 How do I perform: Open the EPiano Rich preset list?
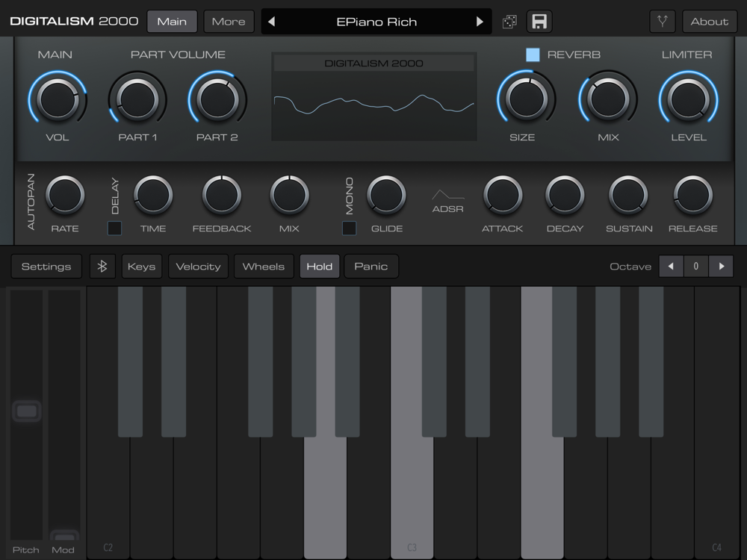tap(376, 22)
